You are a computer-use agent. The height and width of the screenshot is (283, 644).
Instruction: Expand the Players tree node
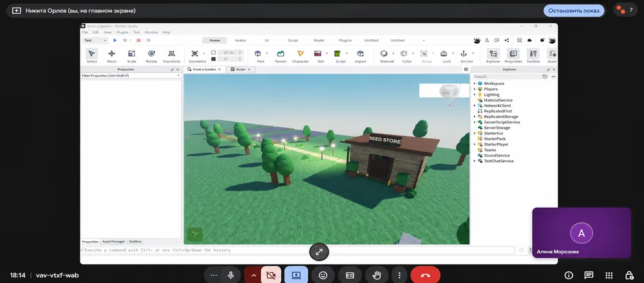pyautogui.click(x=475, y=89)
